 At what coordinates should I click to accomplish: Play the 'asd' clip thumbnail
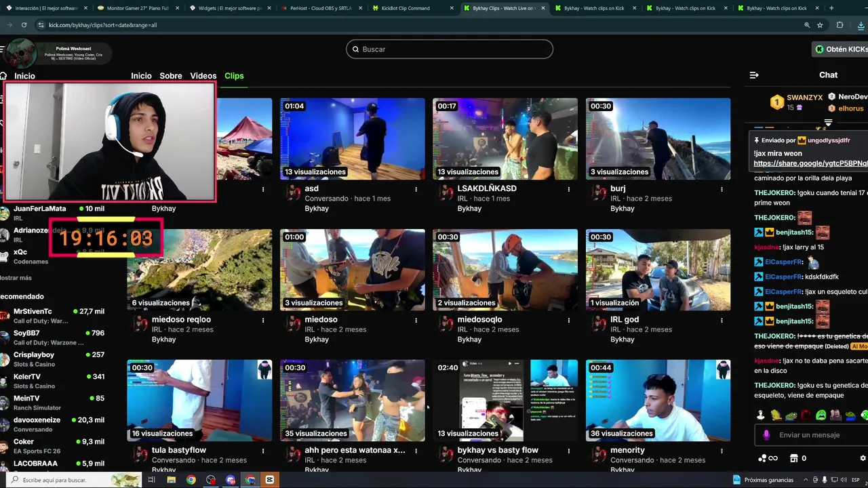pyautogui.click(x=353, y=139)
